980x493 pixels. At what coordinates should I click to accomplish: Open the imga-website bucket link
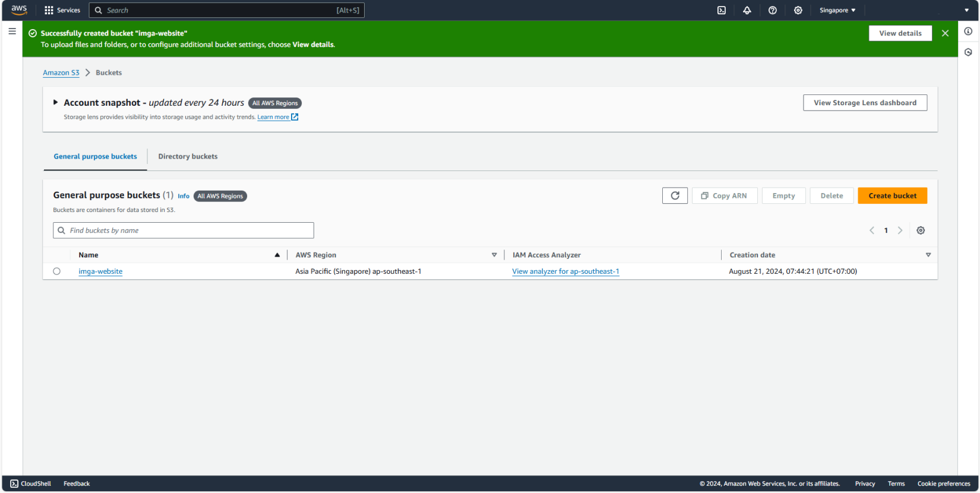(x=100, y=271)
